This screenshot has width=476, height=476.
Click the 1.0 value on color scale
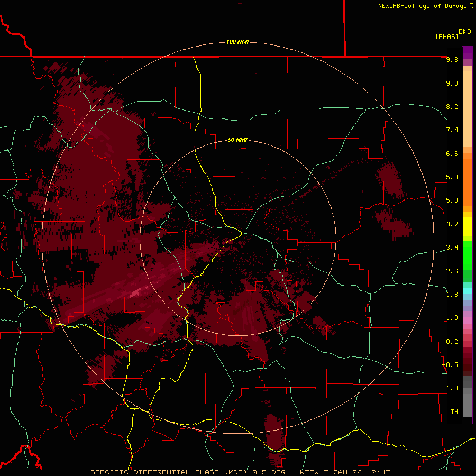tap(452, 318)
